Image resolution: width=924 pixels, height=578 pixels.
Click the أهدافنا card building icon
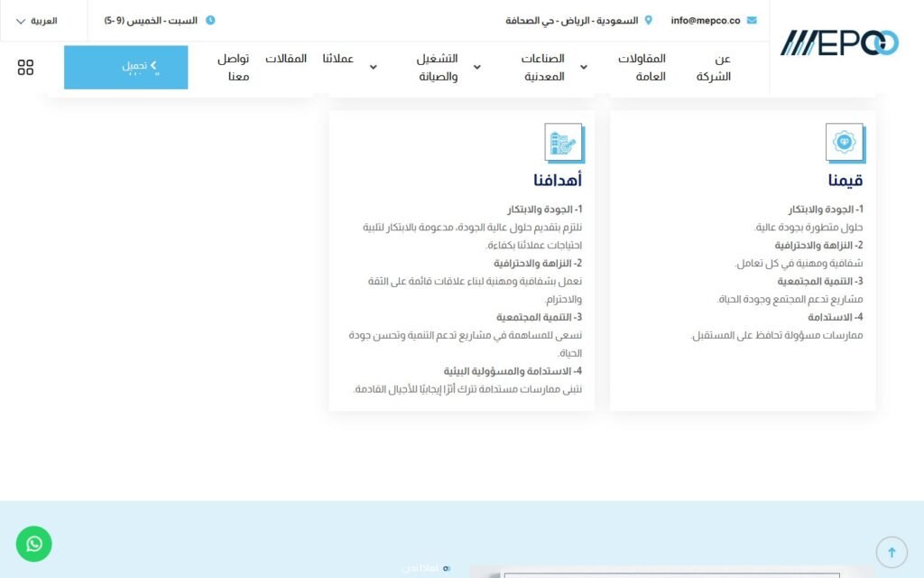tap(565, 143)
